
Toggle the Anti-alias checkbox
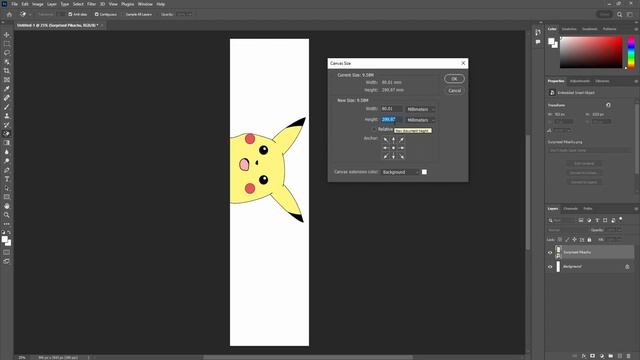70,14
